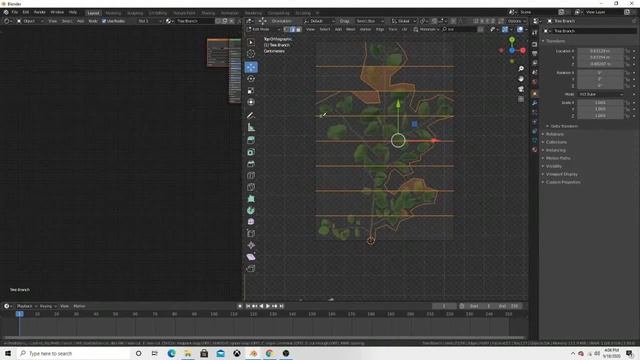The height and width of the screenshot is (360, 640).
Task: Click the timeline playhead at frame 1
Action: (x=19, y=314)
